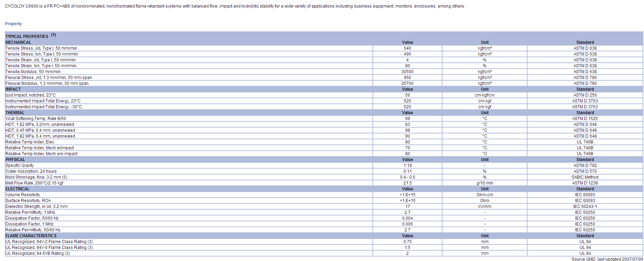Click Specific Gravity value 1.19
644x261 pixels.
tap(407, 165)
